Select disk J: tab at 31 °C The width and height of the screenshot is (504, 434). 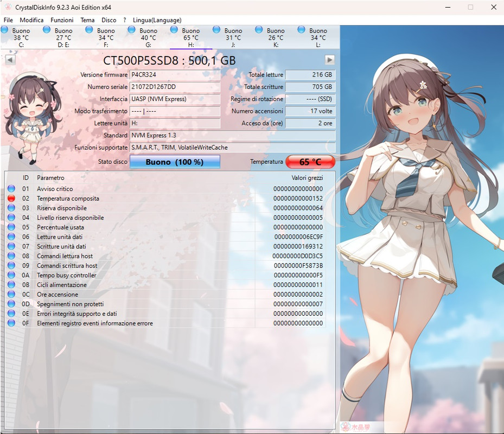click(x=233, y=37)
